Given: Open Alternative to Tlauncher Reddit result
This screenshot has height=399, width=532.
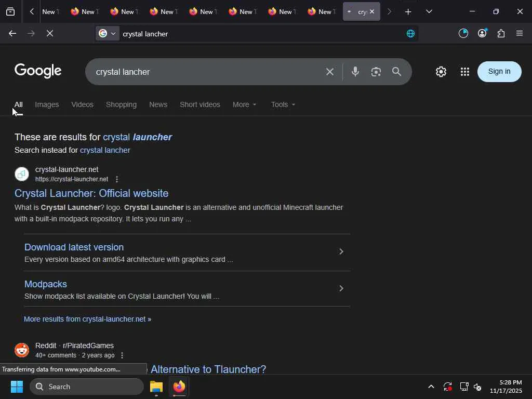Looking at the screenshot, I should [x=208, y=369].
